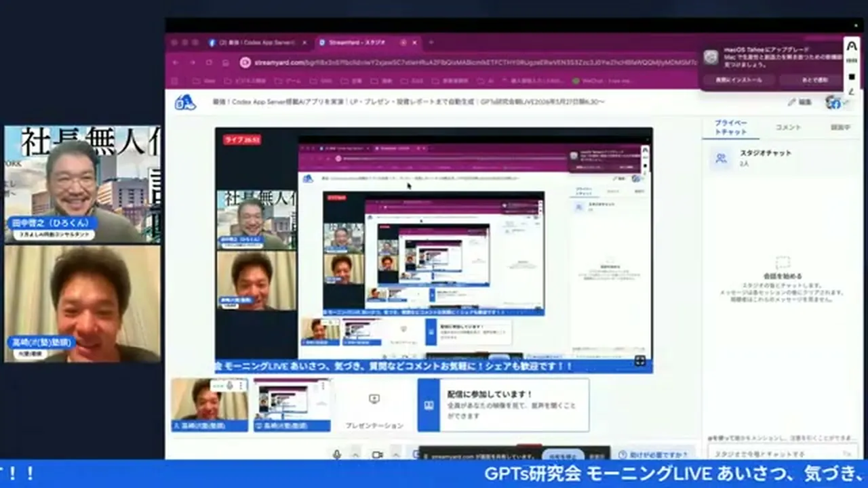868x488 pixels.
Task: Click あとで通知 in update notification
Action: pyautogui.click(x=814, y=80)
